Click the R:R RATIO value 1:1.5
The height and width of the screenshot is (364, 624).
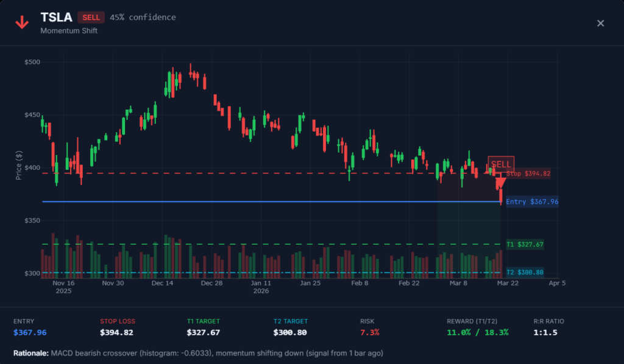click(545, 332)
